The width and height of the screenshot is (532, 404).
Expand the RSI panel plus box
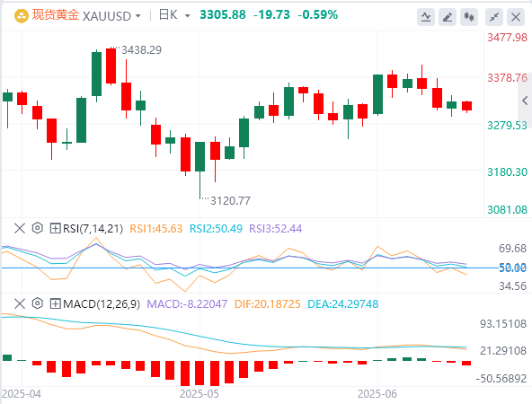(x=55, y=228)
